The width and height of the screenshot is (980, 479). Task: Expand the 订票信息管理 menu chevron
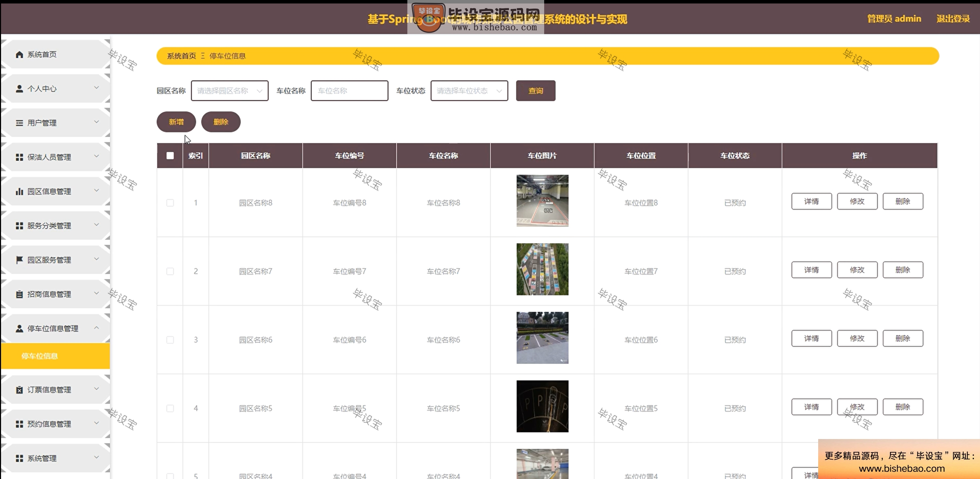click(97, 389)
